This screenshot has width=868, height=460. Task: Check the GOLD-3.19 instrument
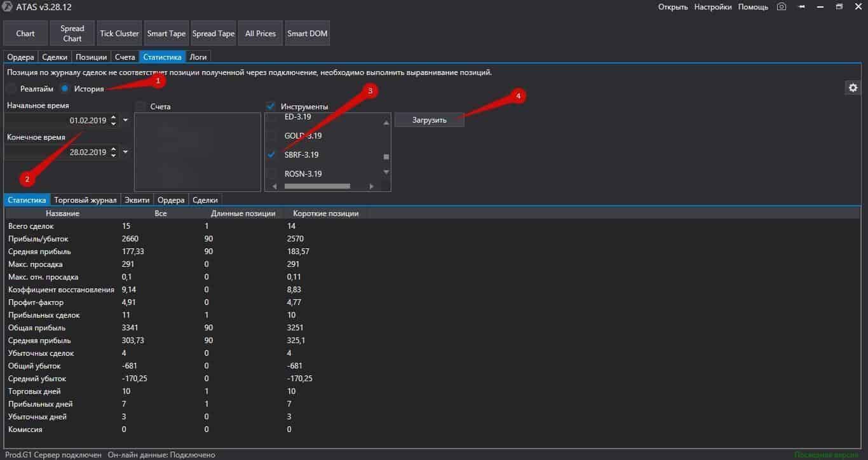(x=272, y=136)
